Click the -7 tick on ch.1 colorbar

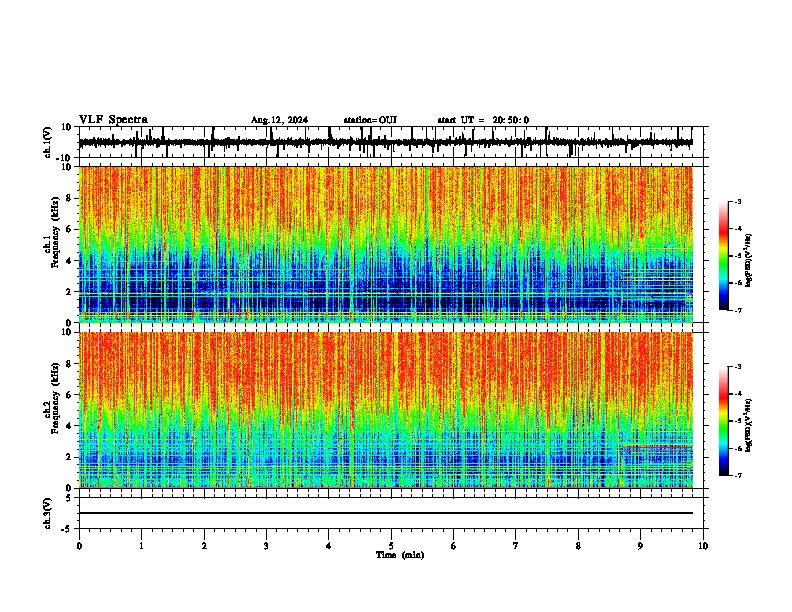tap(738, 310)
